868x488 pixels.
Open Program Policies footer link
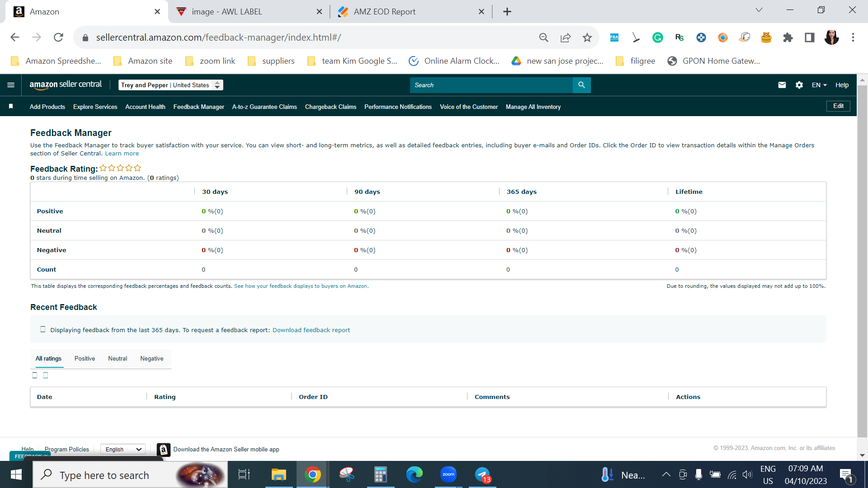[x=67, y=449]
